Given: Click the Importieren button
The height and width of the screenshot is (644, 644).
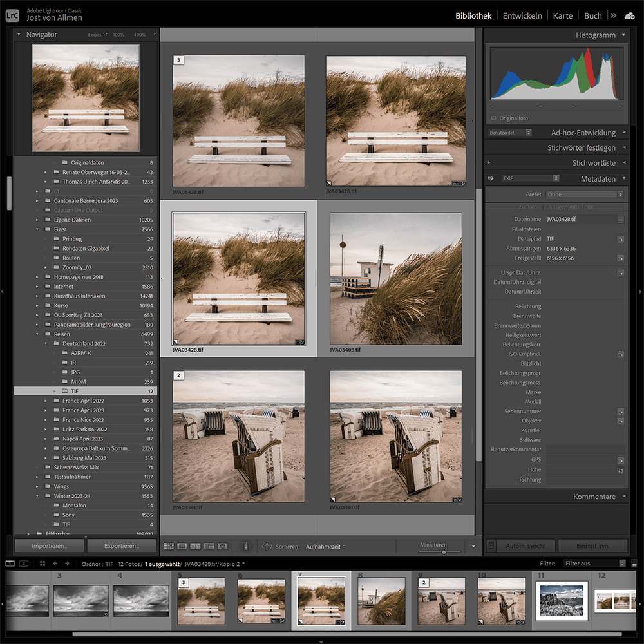Looking at the screenshot, I should (x=50, y=546).
